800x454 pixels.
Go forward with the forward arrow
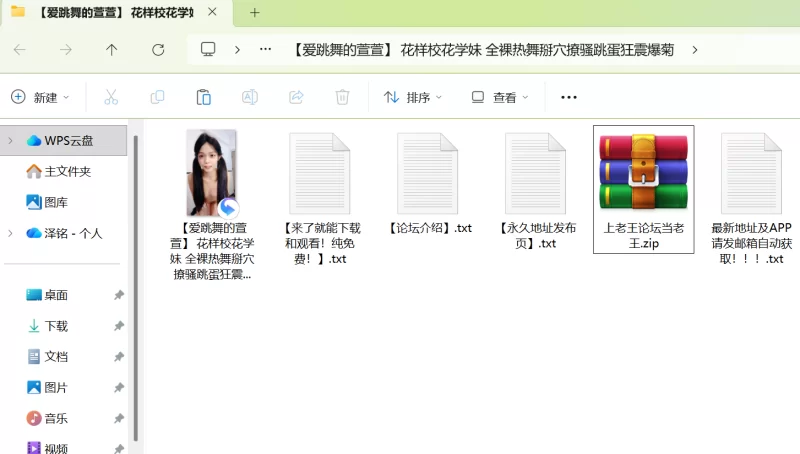point(66,49)
